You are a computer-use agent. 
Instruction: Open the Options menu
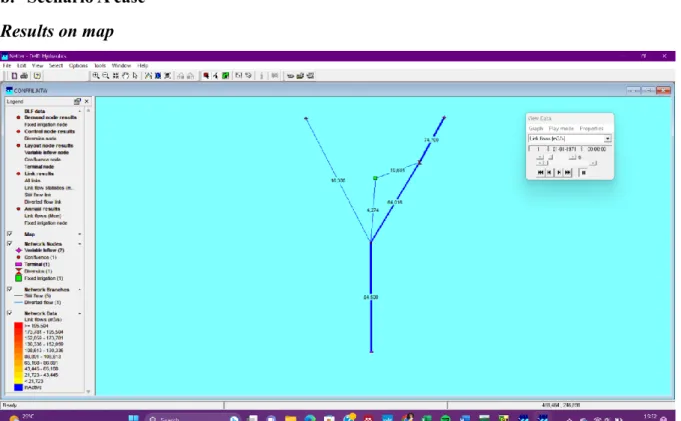coord(78,66)
